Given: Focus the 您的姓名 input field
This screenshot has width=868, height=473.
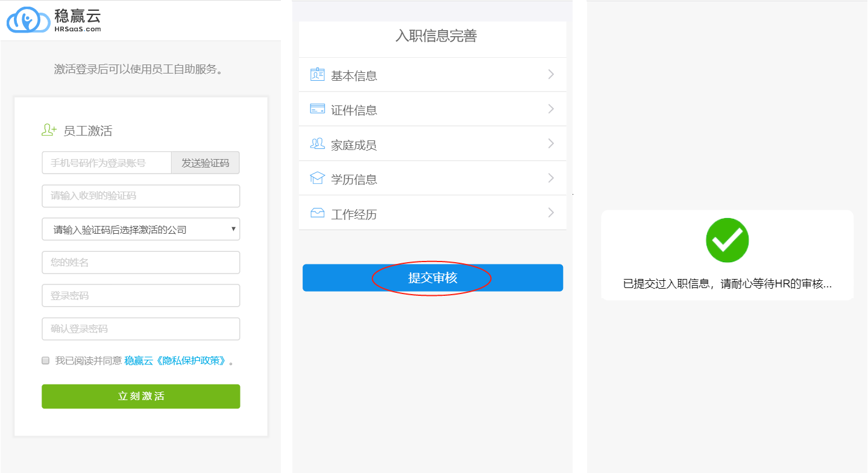Looking at the screenshot, I should (x=141, y=263).
